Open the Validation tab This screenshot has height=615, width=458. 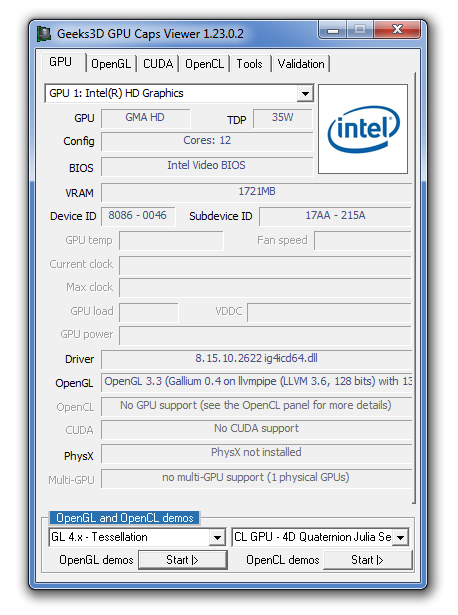click(x=301, y=64)
